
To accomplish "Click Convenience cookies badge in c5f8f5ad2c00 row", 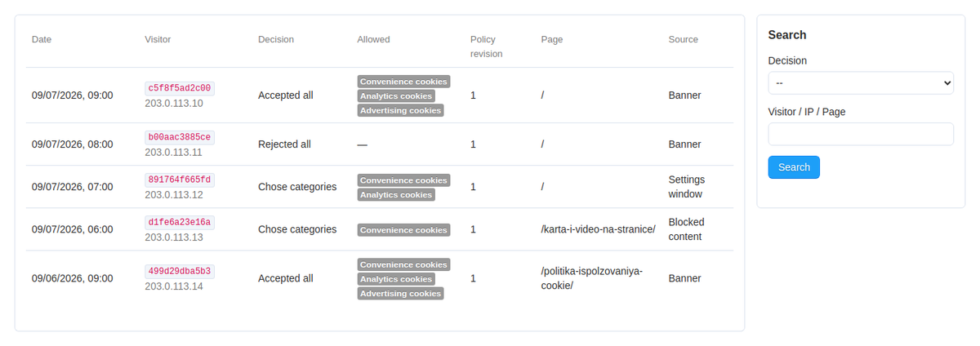I will point(403,81).
